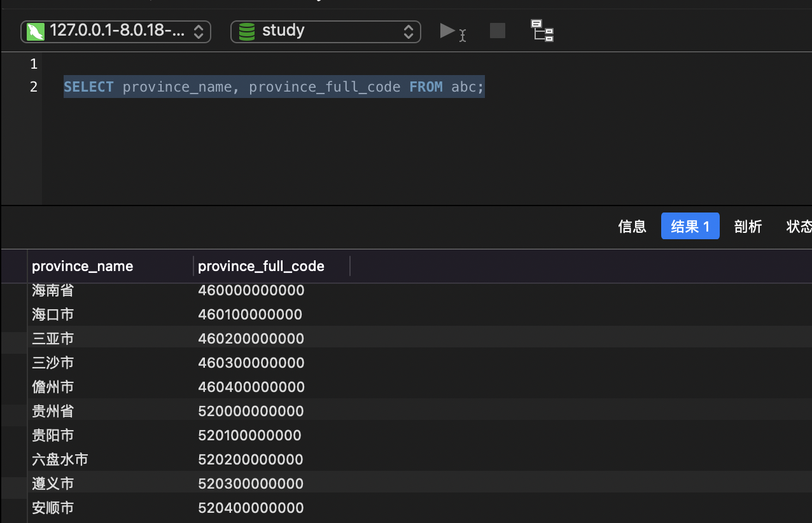The image size is (812, 523).
Task: Click the code value 460100000000
Action: [250, 314]
